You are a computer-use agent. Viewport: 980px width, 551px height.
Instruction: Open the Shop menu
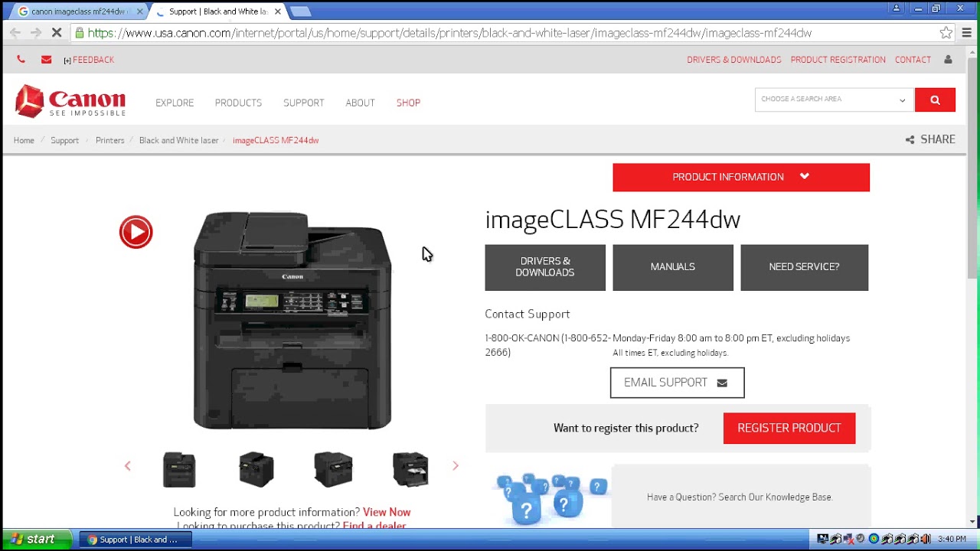tap(408, 103)
